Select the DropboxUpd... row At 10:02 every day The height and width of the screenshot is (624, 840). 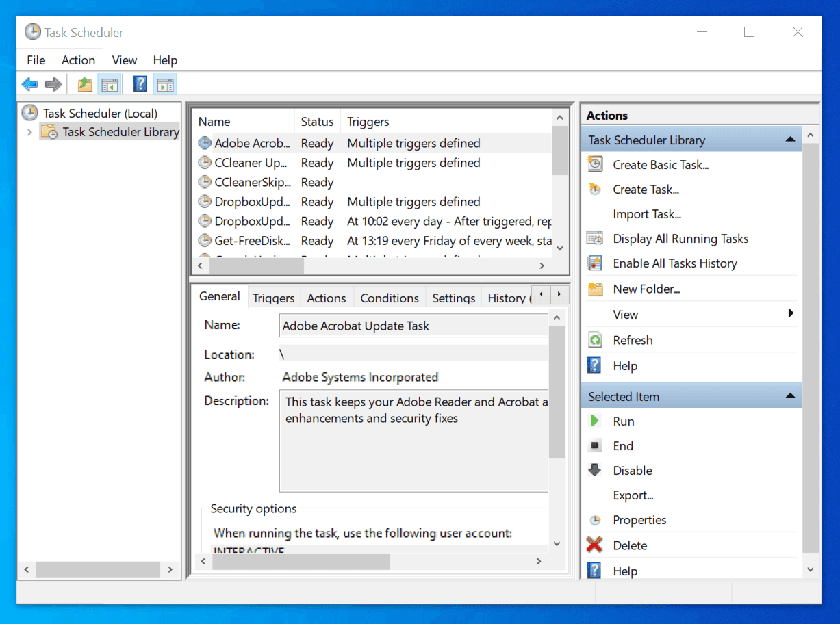coord(373,221)
